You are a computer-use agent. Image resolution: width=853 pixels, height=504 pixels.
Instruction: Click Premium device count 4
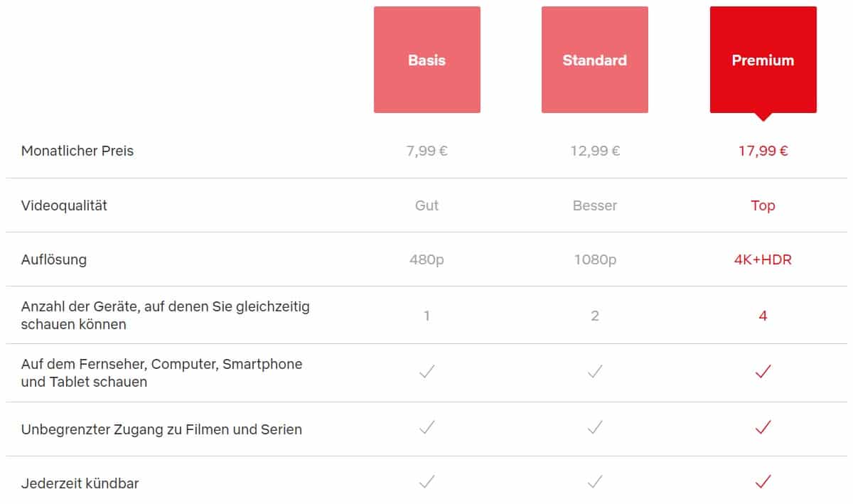(x=763, y=316)
